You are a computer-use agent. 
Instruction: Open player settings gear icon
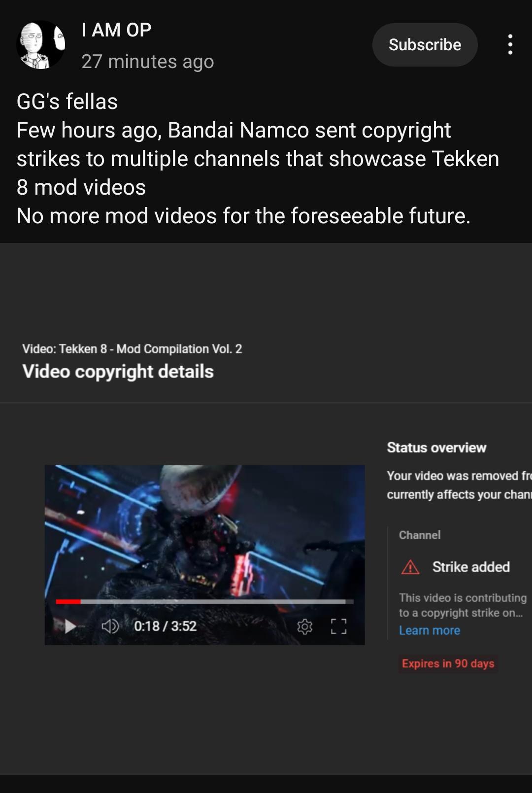pyautogui.click(x=305, y=626)
